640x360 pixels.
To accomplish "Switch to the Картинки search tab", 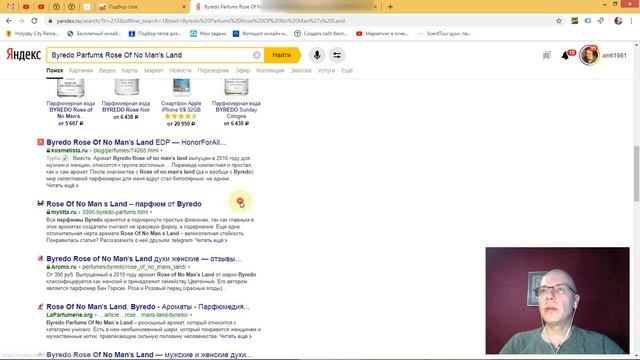I will pyautogui.click(x=81, y=71).
